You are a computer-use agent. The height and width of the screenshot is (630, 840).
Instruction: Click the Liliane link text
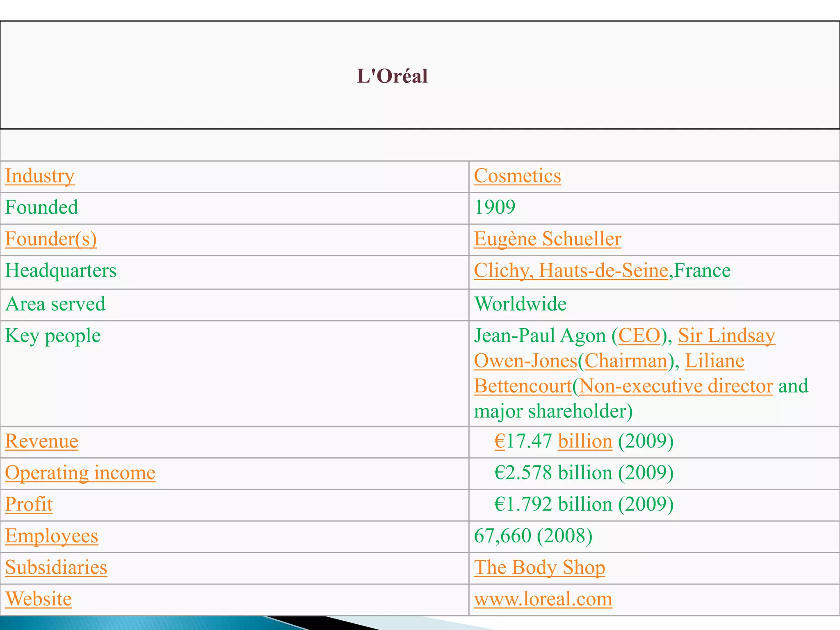click(x=714, y=361)
